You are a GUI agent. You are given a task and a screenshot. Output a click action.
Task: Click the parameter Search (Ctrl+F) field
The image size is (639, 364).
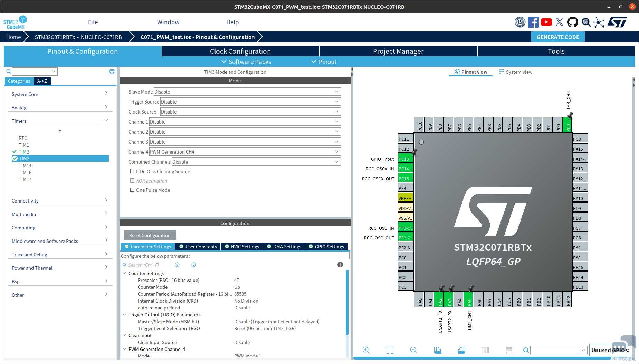pos(148,265)
